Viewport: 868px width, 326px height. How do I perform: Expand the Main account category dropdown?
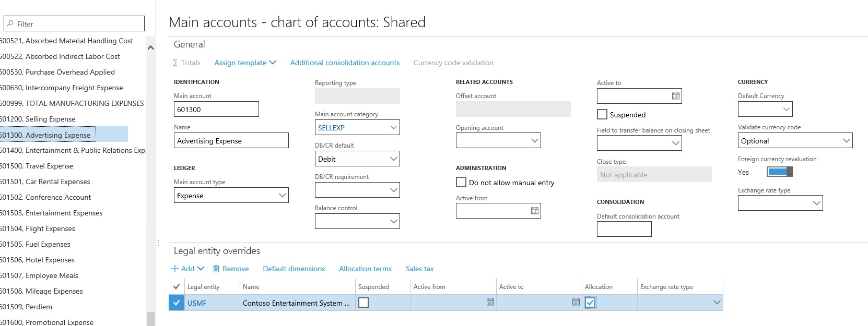[394, 128]
